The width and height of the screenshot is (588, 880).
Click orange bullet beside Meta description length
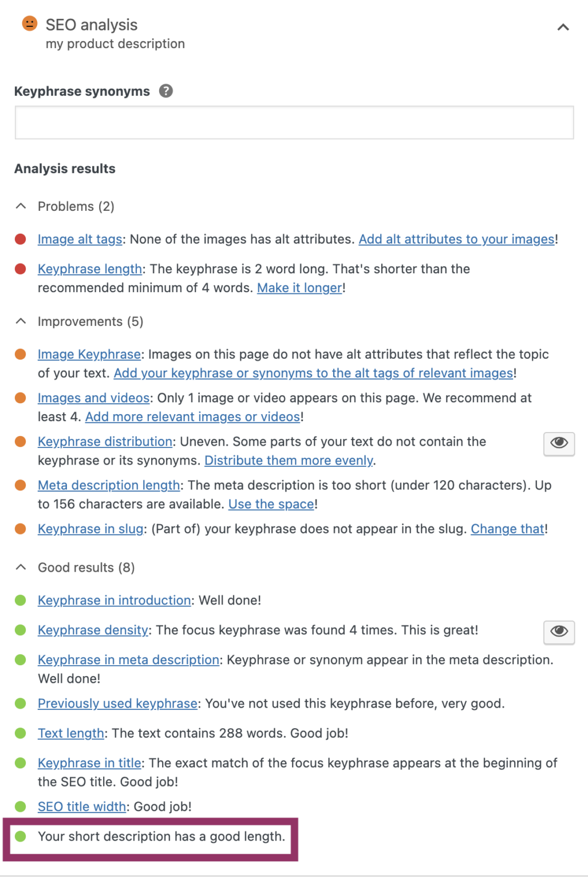[x=21, y=485]
